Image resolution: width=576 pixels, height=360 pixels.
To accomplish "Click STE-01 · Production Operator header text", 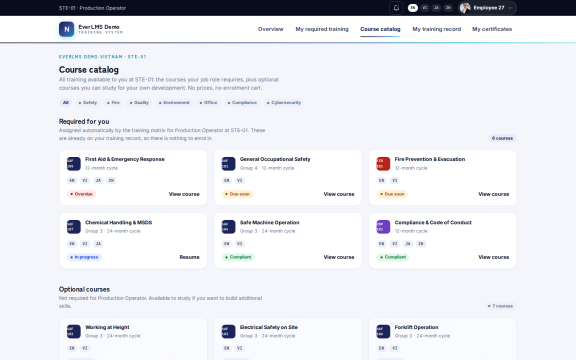I will point(92,8).
